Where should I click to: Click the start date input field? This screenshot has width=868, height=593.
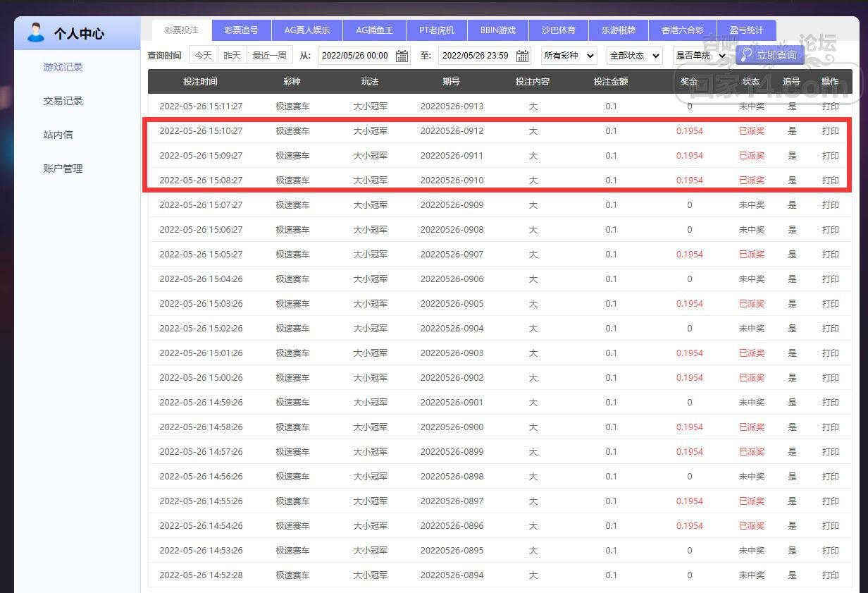coord(355,55)
